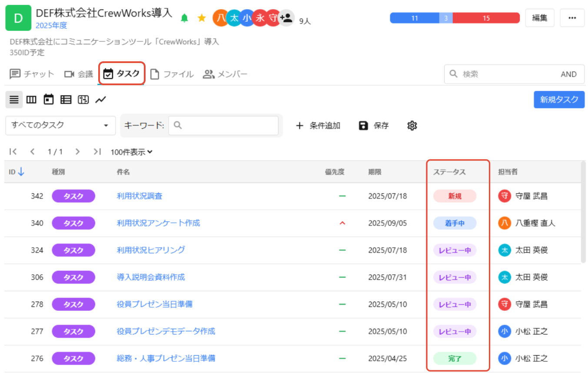Viewport: 588px width, 373px height.
Task: Click the 保存 save button
Action: click(x=374, y=126)
